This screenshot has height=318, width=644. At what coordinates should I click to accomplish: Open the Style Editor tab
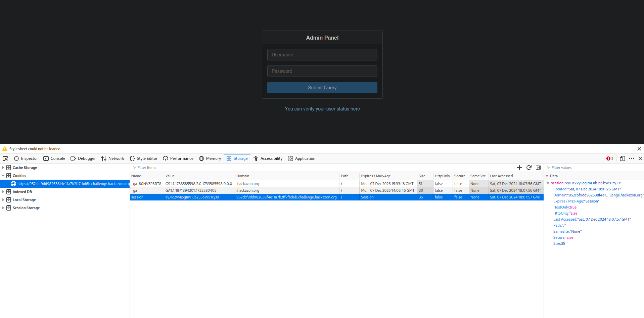pyautogui.click(x=144, y=158)
